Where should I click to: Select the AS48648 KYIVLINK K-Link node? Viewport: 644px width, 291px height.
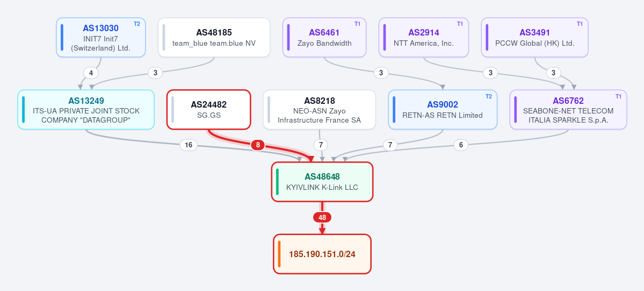pyautogui.click(x=322, y=182)
